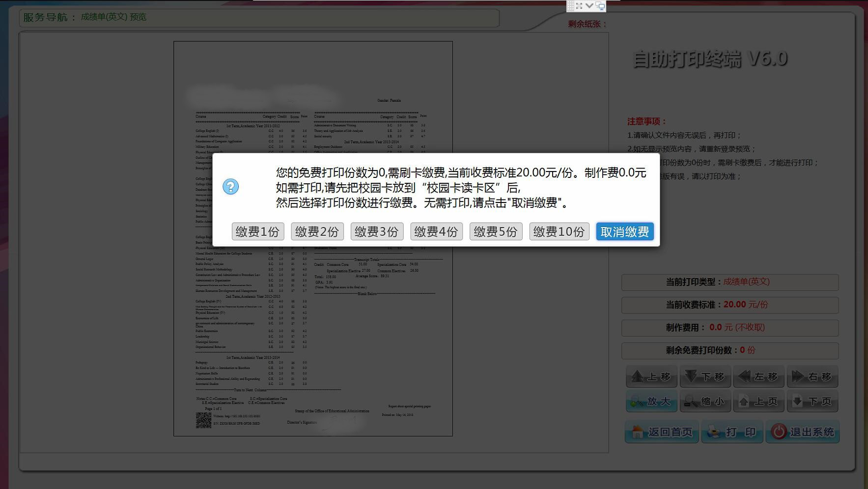Shift preview right using 右移

click(x=812, y=377)
